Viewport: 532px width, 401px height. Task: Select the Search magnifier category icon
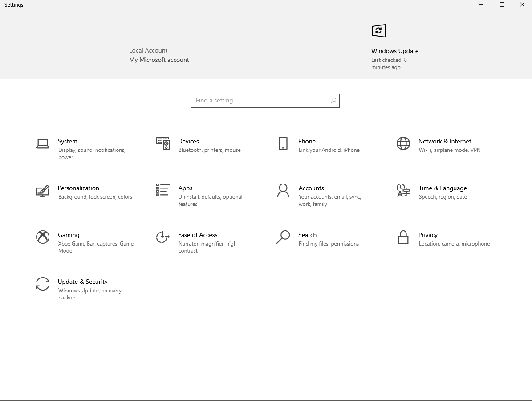coord(283,237)
